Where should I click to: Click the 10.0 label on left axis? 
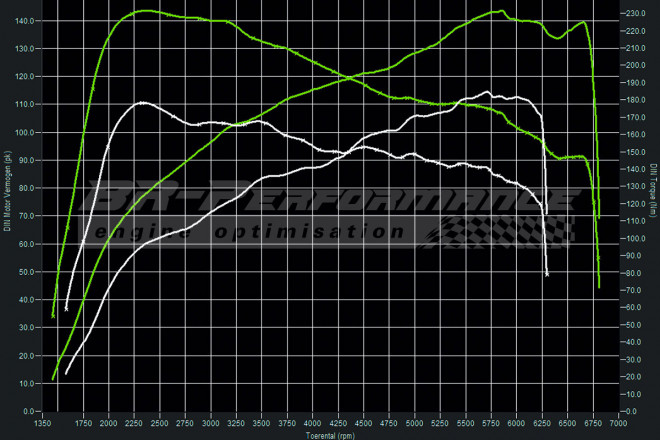point(24,383)
